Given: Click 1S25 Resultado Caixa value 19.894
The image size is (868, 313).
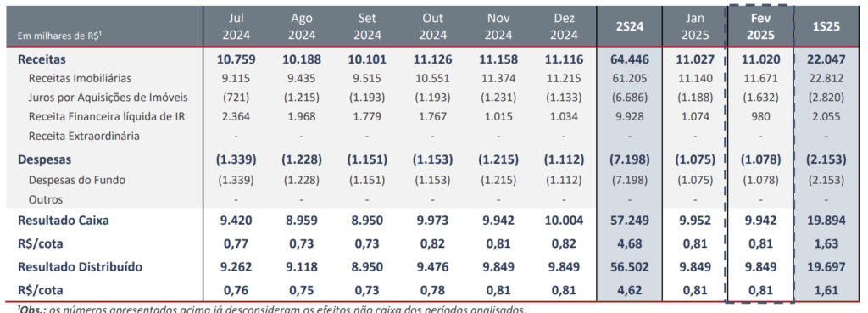Looking at the screenshot, I should 827,220.
